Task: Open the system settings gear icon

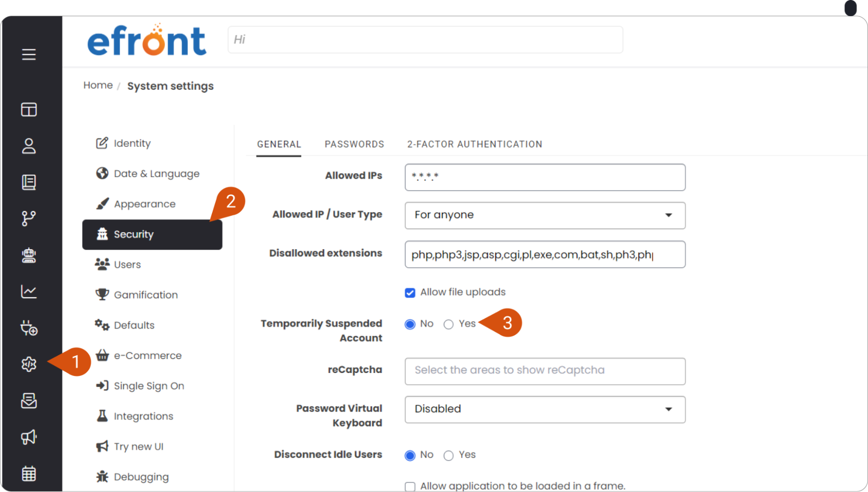Action: (x=29, y=364)
